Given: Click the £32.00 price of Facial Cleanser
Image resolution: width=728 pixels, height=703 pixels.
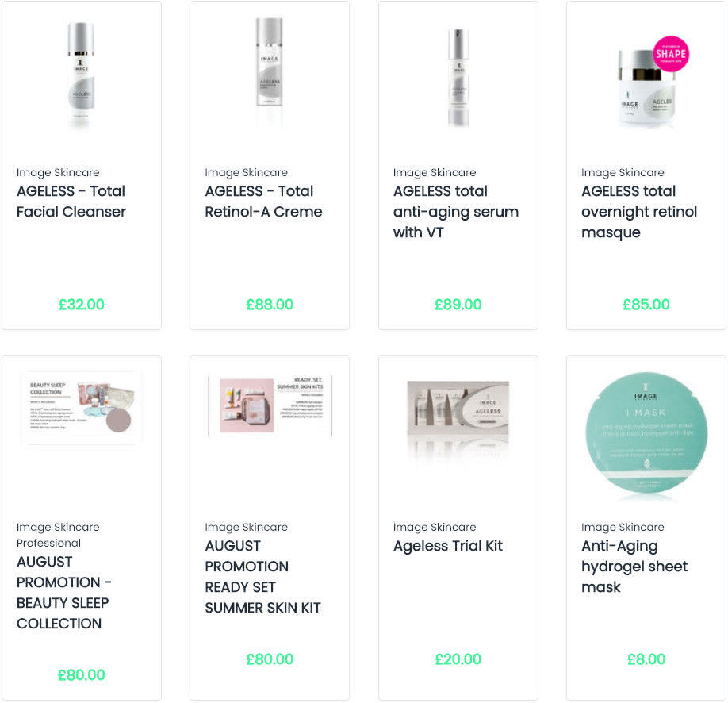Looking at the screenshot, I should [x=81, y=305].
